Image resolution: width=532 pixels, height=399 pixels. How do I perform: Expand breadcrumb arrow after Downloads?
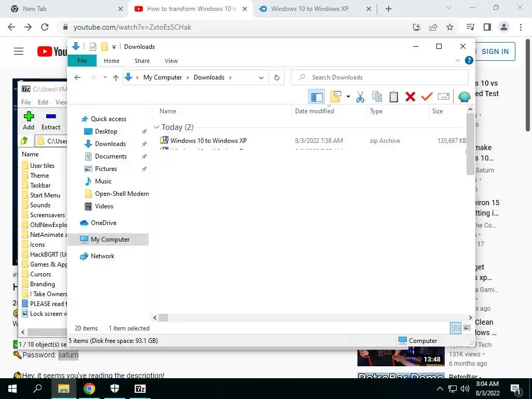[x=230, y=77]
